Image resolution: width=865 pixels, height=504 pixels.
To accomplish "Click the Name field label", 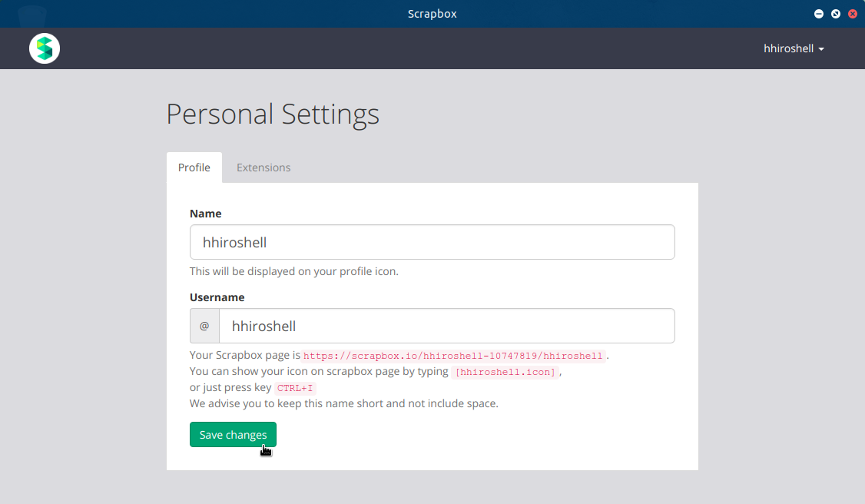I will coord(206,214).
